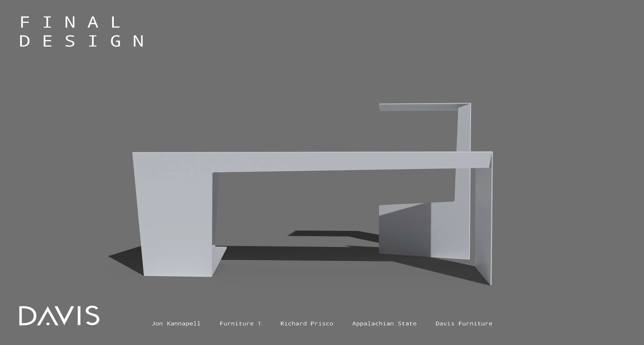Click the Furniture 1 label
Image resolution: width=644 pixels, height=345 pixels.
coord(240,323)
